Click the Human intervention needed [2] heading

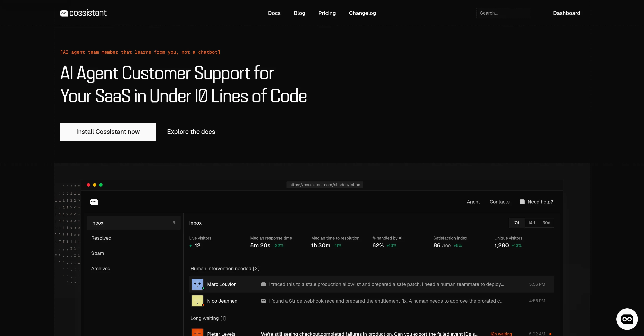tap(225, 268)
